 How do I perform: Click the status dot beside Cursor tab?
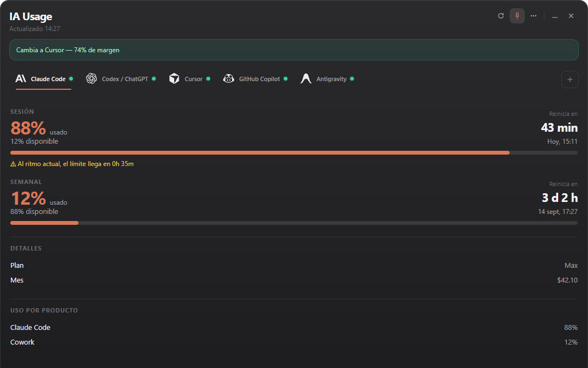pyautogui.click(x=208, y=79)
